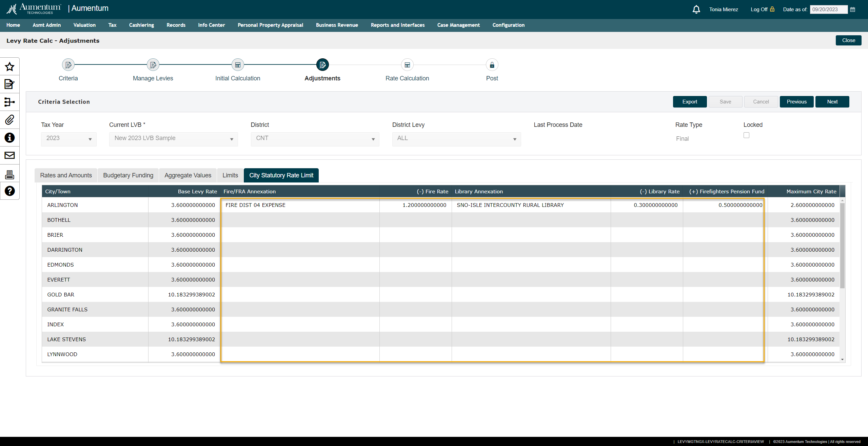The image size is (868, 446).
Task: Open the workflow hierarchy sidebar icon
Action: point(9,102)
